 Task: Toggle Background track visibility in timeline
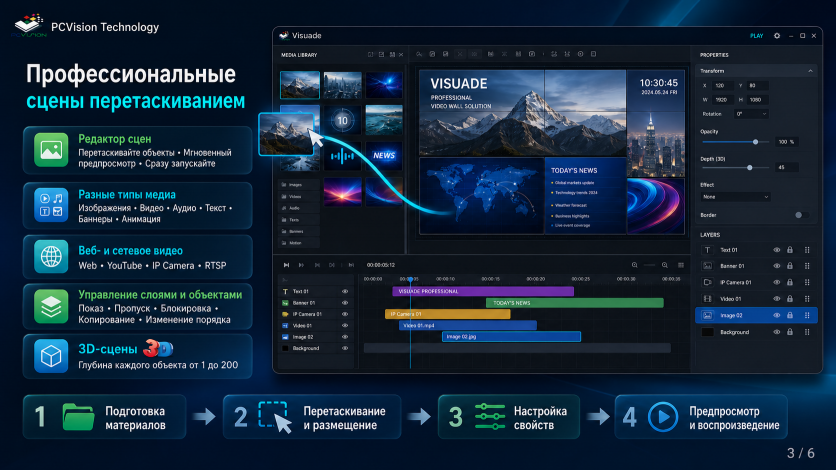(x=345, y=349)
